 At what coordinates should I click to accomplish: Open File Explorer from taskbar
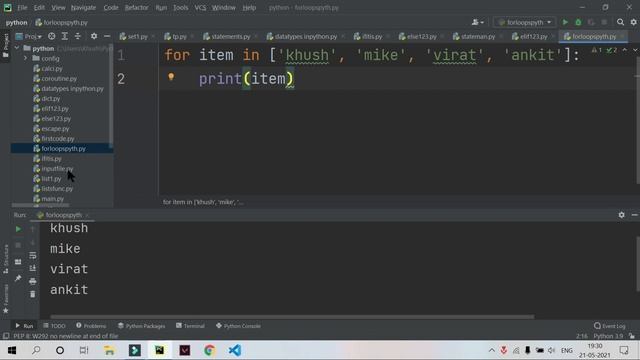point(109,350)
